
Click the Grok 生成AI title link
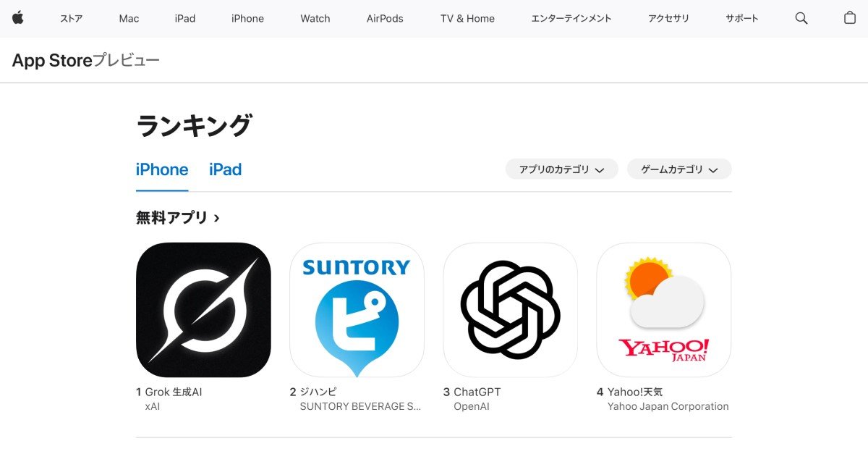[174, 392]
